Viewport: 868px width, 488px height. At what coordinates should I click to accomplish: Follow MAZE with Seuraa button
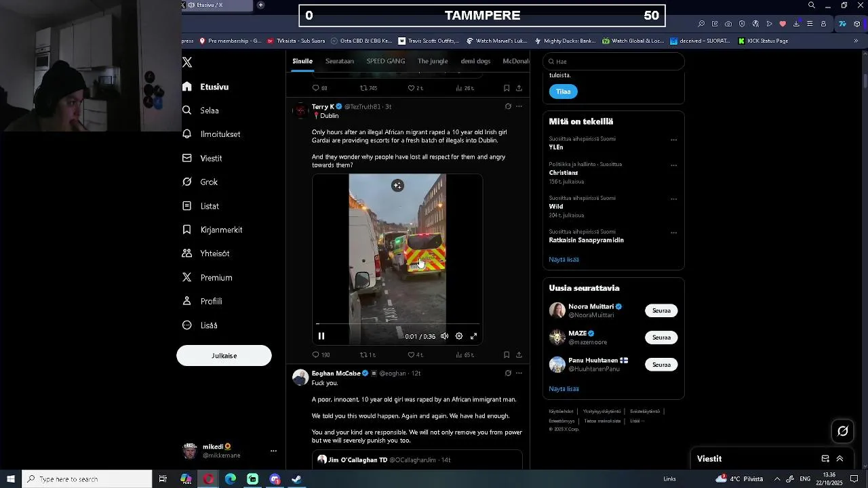(x=661, y=338)
